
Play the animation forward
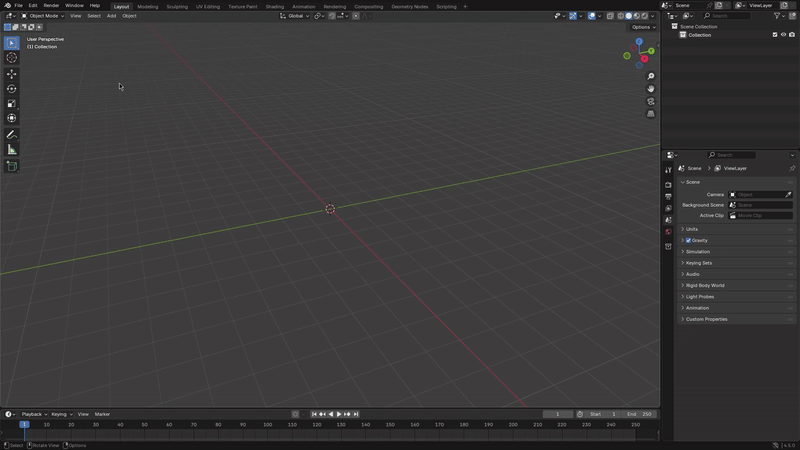339,414
